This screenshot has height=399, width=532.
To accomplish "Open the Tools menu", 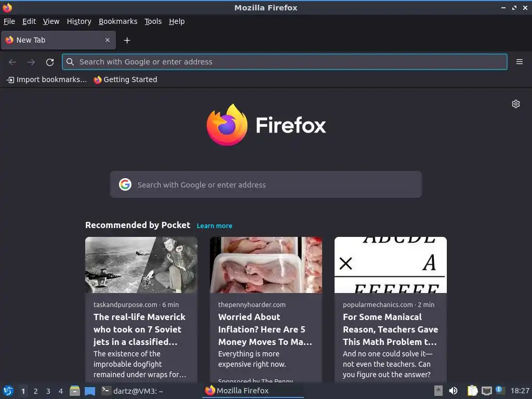I will pyautogui.click(x=153, y=21).
